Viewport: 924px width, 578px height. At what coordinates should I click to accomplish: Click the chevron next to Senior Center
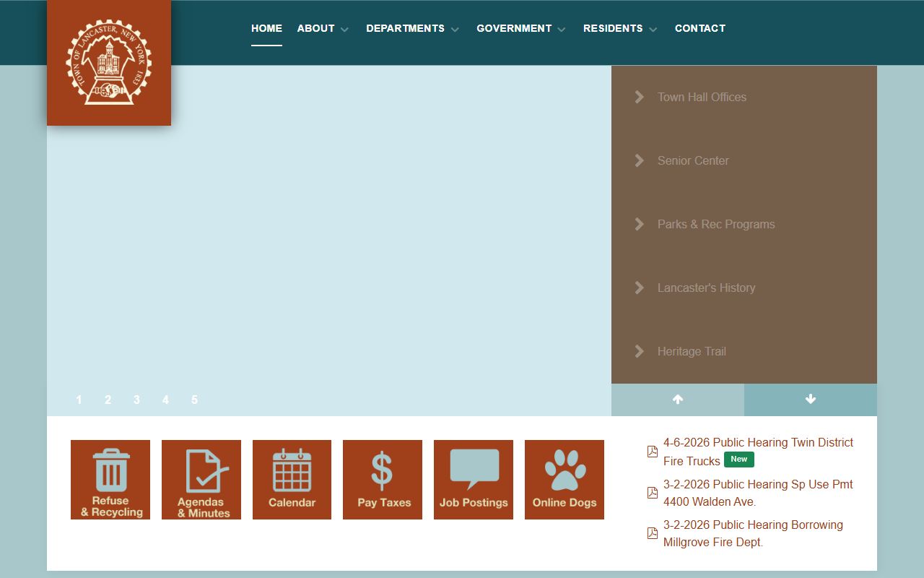tap(639, 160)
